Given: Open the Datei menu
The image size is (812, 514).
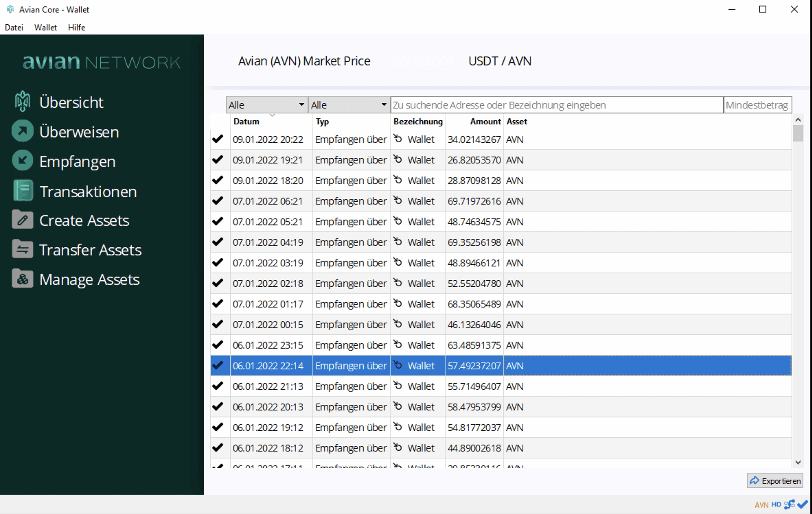Looking at the screenshot, I should [x=14, y=27].
